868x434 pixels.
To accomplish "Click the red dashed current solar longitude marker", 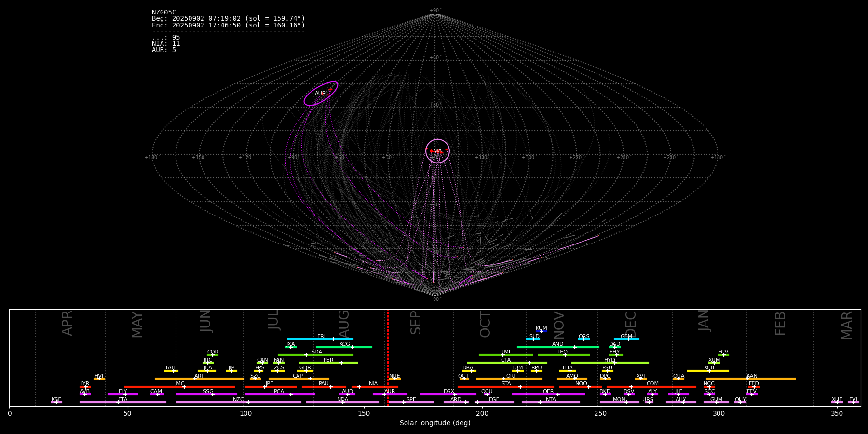I will pyautogui.click(x=388, y=357).
